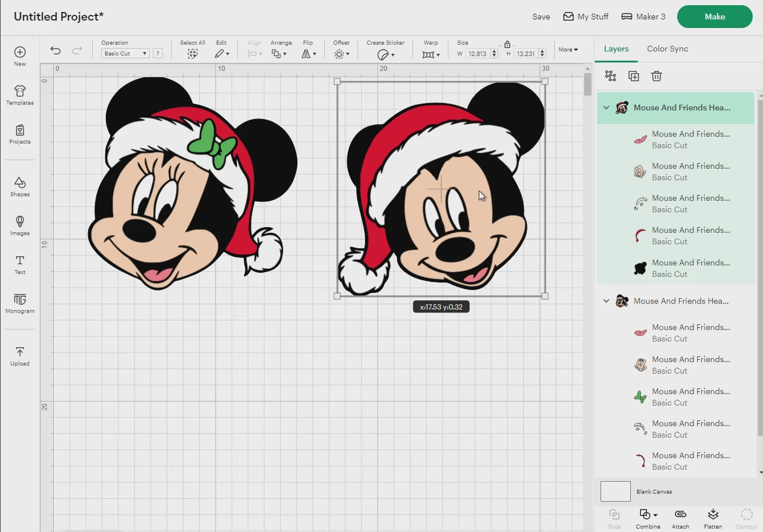
Task: Toggle the size aspect ratio lock
Action: coord(507,43)
